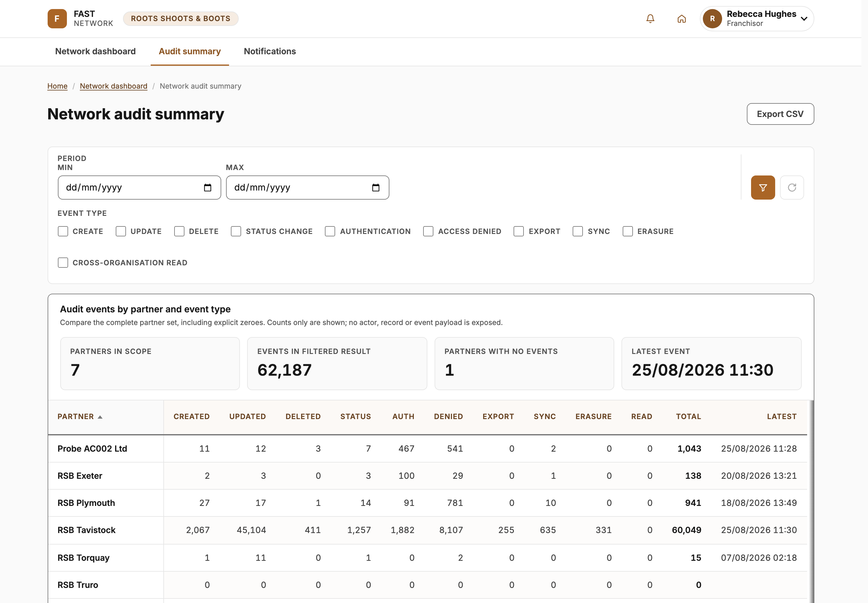This screenshot has height=603, width=868.
Task: Focus the MAX period date field
Action: click(x=307, y=188)
